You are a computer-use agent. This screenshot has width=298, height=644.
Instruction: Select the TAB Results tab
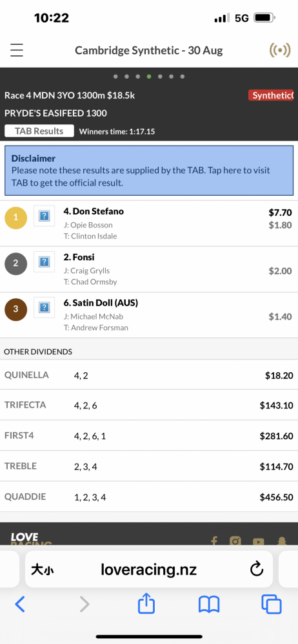click(x=39, y=131)
